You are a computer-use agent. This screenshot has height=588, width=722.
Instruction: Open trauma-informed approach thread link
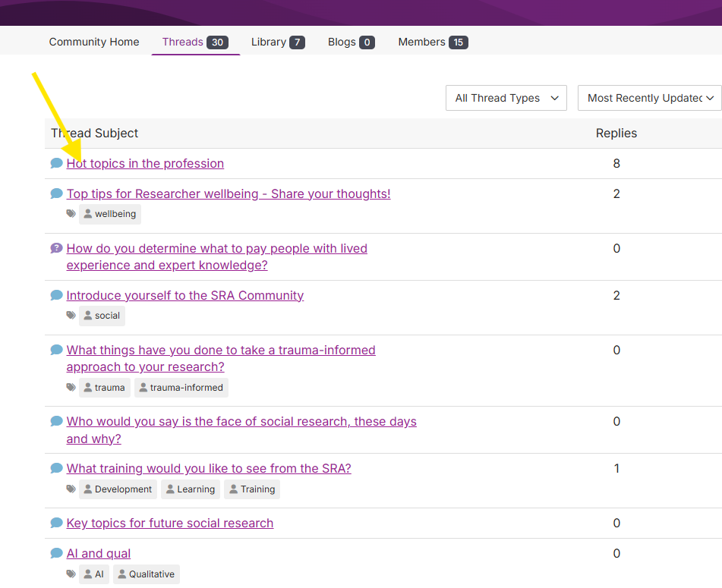pyautogui.click(x=221, y=358)
